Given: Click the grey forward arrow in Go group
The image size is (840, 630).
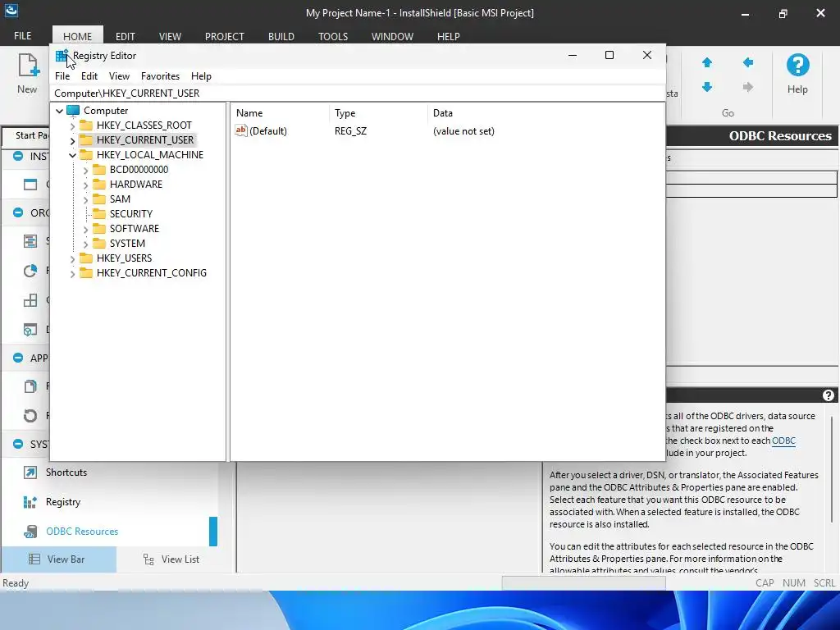Looking at the screenshot, I should point(748,87).
